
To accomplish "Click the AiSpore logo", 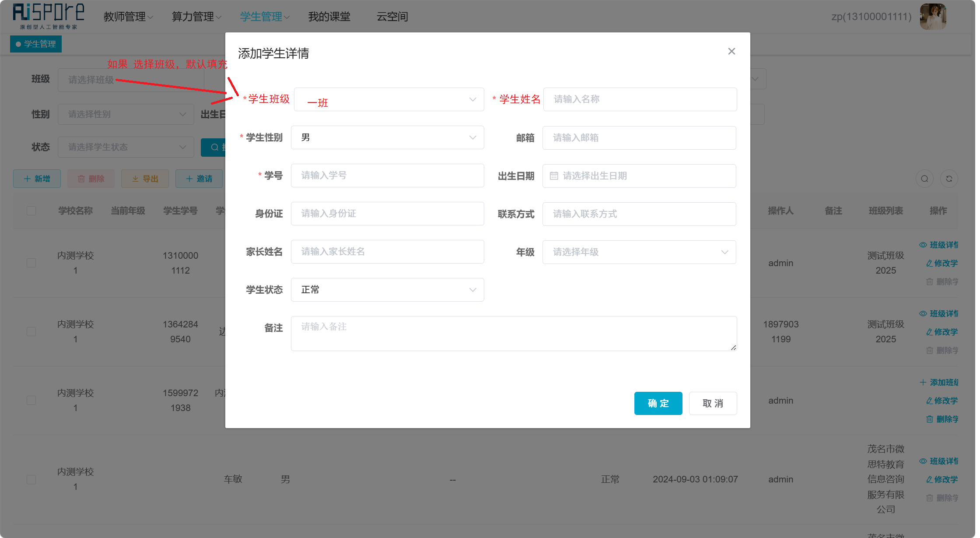I will pyautogui.click(x=48, y=16).
